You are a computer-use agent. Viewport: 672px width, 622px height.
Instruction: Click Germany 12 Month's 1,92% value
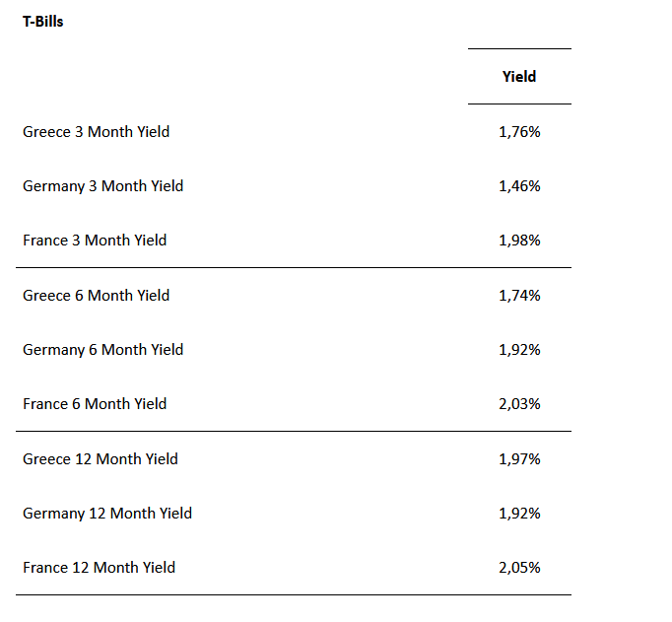[519, 513]
